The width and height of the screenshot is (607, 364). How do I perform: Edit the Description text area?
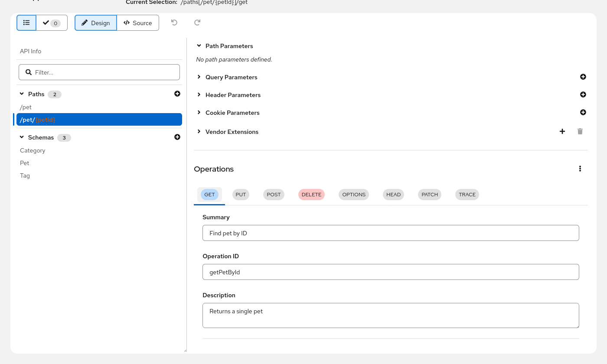click(391, 315)
